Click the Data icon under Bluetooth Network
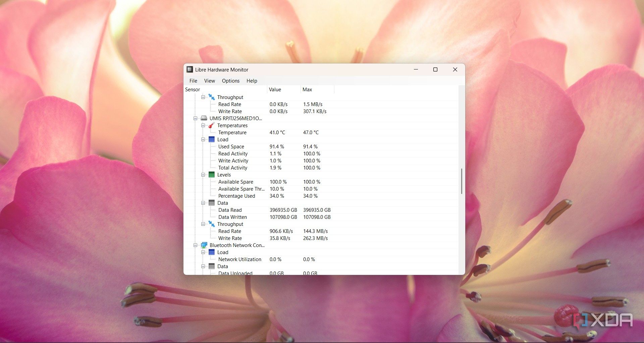 (x=212, y=266)
